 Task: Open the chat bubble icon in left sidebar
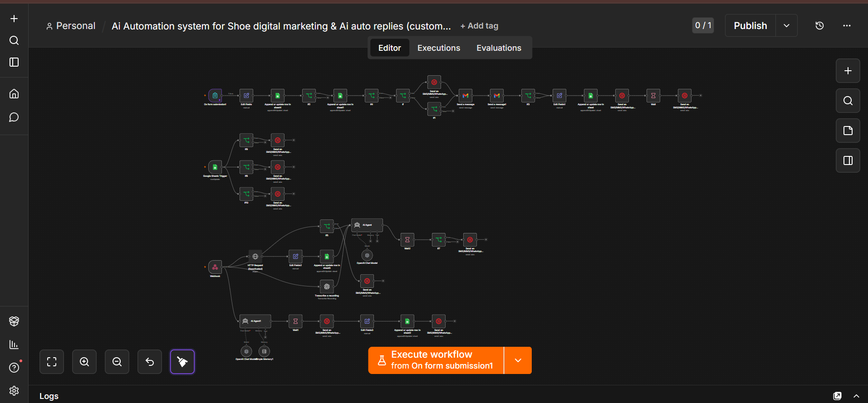[14, 117]
